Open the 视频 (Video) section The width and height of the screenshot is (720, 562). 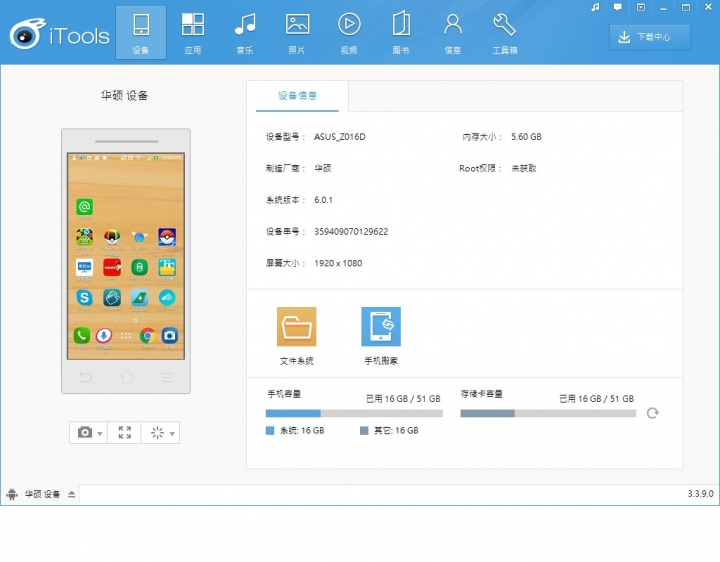349,33
